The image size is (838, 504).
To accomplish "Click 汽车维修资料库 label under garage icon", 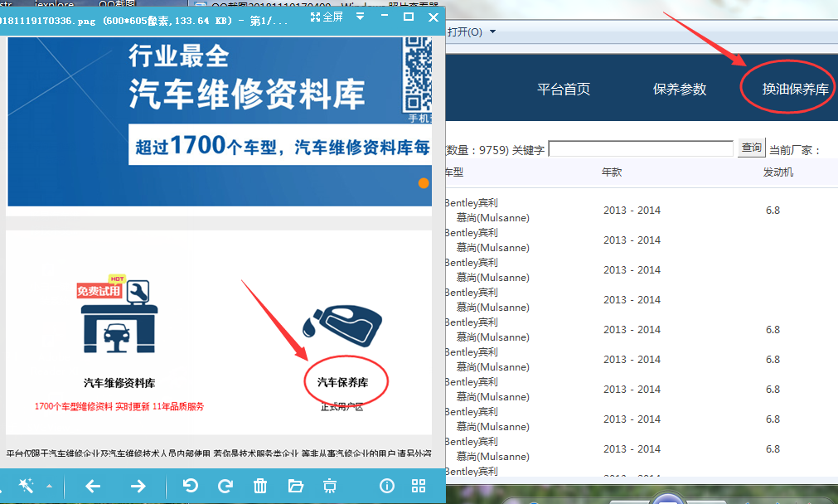I will tap(119, 383).
